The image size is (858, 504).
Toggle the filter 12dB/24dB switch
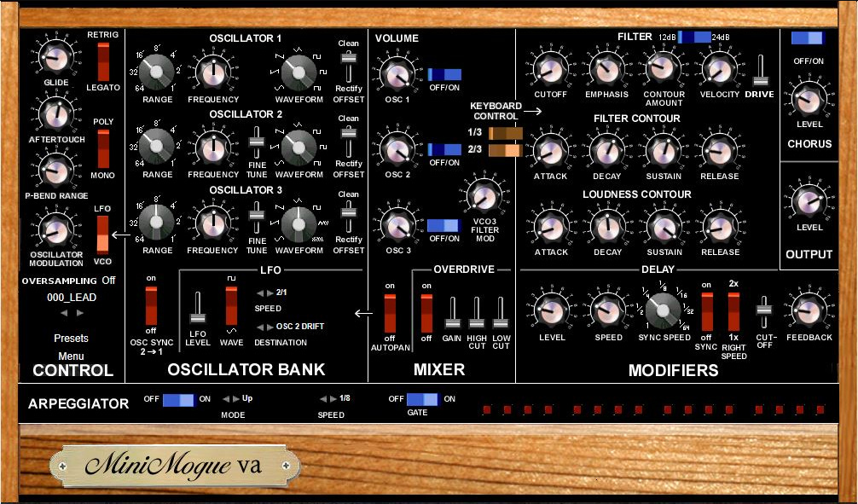pyautogui.click(x=694, y=38)
